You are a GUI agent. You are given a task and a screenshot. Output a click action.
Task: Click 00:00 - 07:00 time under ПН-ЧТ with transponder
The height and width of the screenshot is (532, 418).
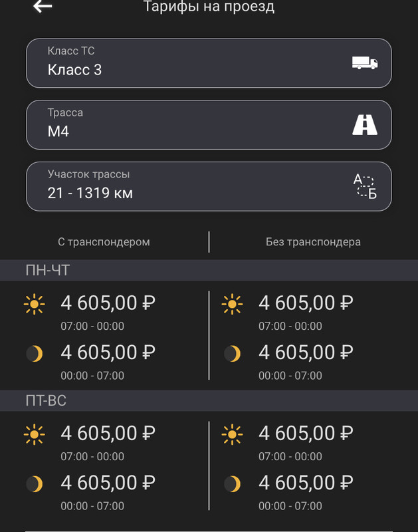(x=92, y=376)
